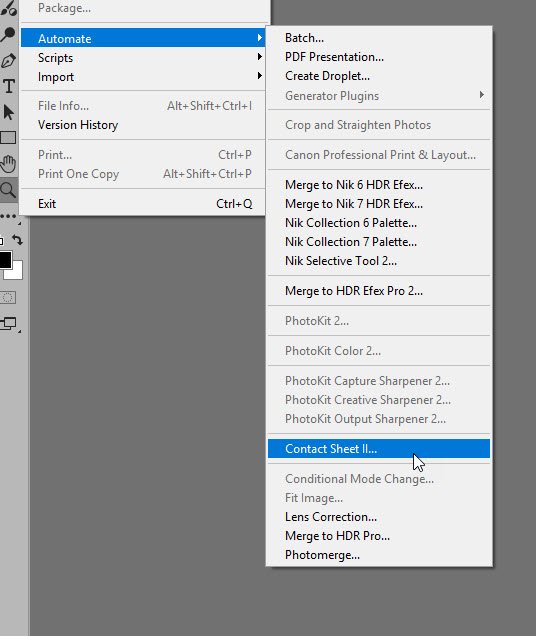Select the Horizontal Type tool

point(9,86)
